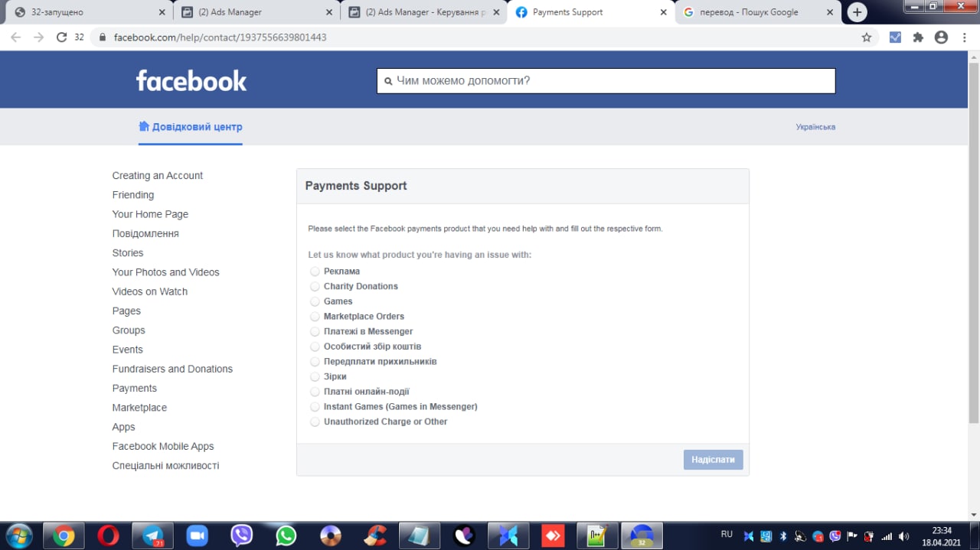Switch to Ads Manager - Керування tab
Viewport: 980px width, 550px height.
click(423, 12)
